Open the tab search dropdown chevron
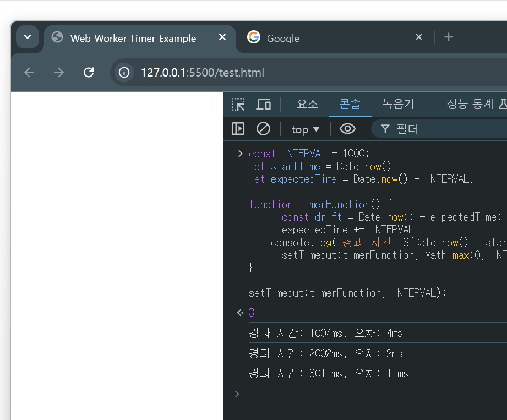The width and height of the screenshot is (507, 420). (28, 37)
